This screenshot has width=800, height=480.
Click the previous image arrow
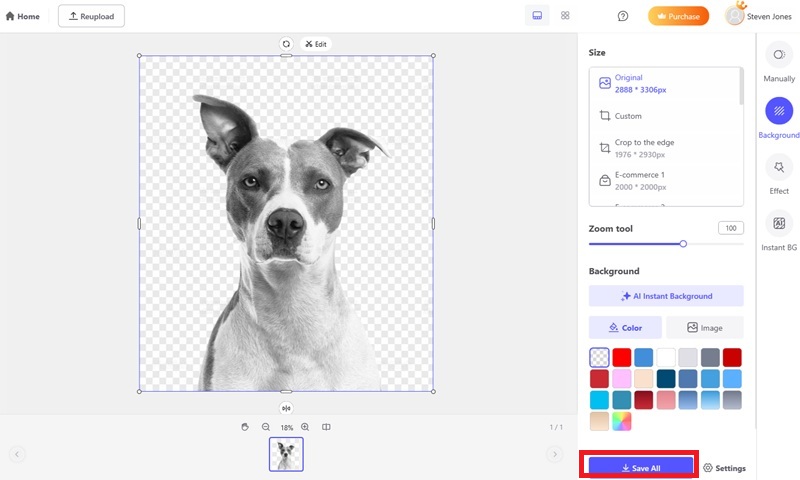pos(17,454)
